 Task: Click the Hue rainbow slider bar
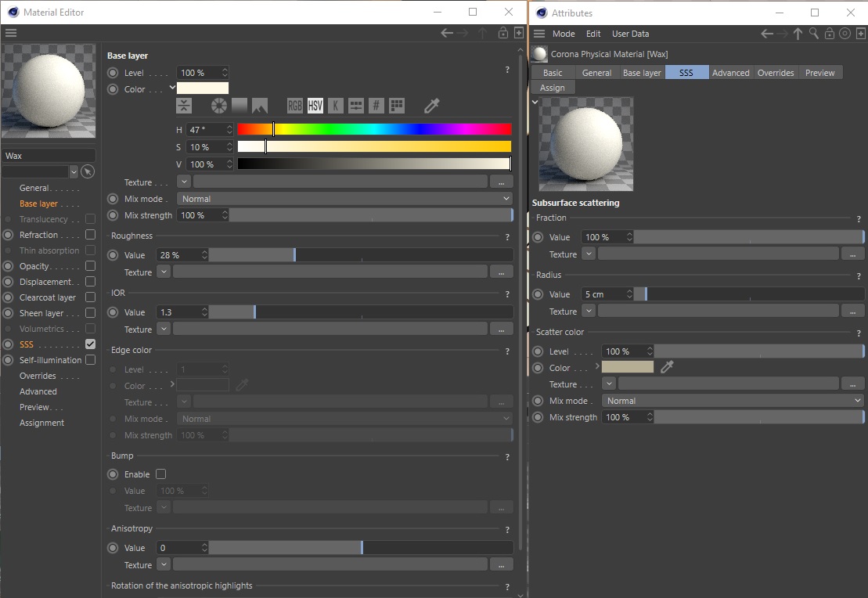374,129
